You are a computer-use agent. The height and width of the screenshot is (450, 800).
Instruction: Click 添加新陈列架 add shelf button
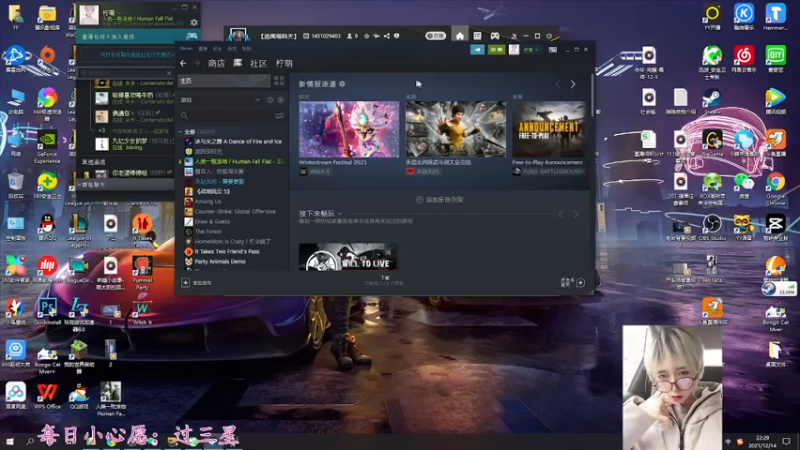(x=440, y=199)
